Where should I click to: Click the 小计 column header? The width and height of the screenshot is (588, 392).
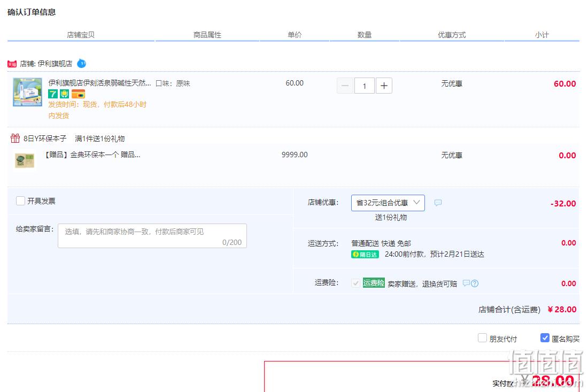point(542,35)
